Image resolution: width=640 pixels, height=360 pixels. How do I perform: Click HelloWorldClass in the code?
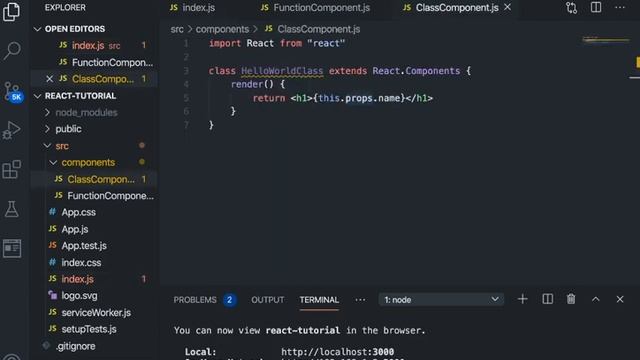(282, 71)
